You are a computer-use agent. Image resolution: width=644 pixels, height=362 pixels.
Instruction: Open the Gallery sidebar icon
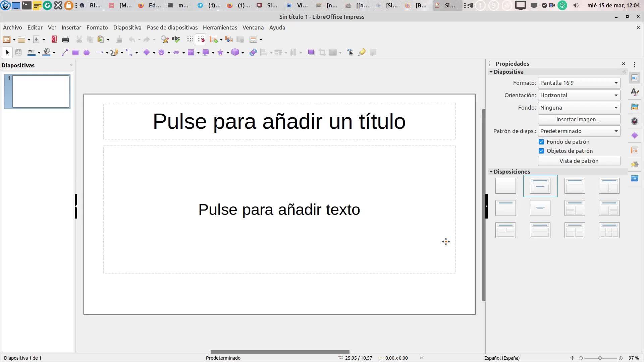(x=635, y=107)
